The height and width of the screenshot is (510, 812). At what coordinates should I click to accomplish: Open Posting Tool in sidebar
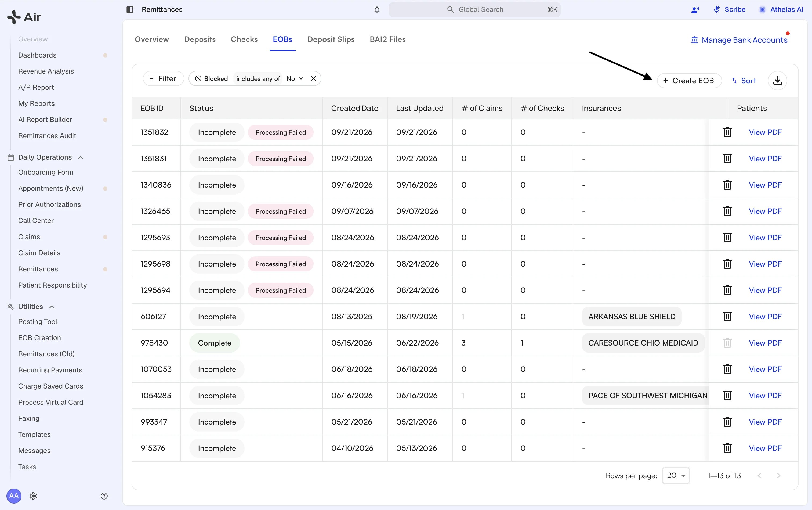[x=38, y=322]
